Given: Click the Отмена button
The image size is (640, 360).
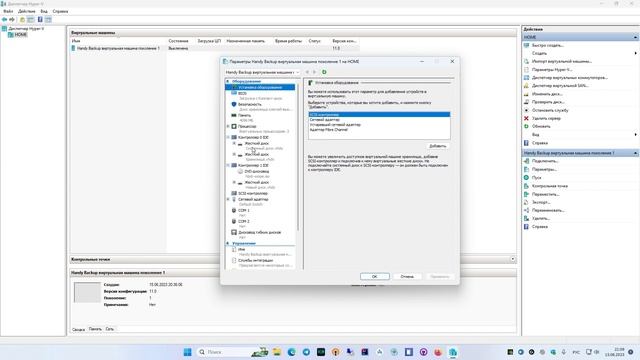Looking at the screenshot, I should 407,277.
